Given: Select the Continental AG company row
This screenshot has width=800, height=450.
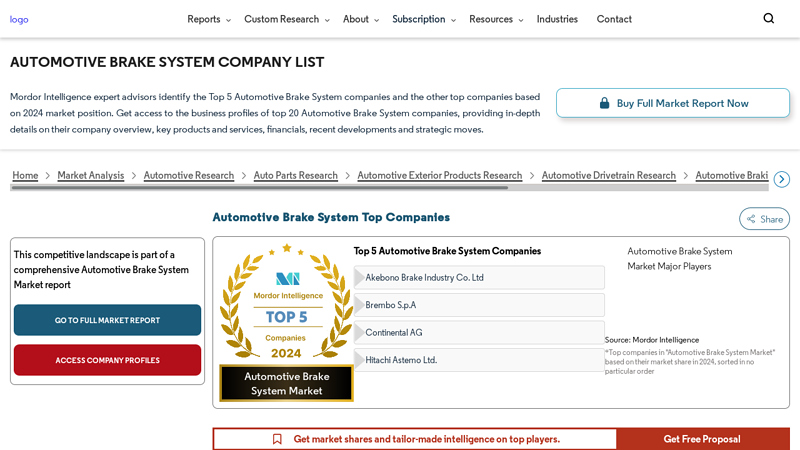Looking at the screenshot, I should click(479, 333).
